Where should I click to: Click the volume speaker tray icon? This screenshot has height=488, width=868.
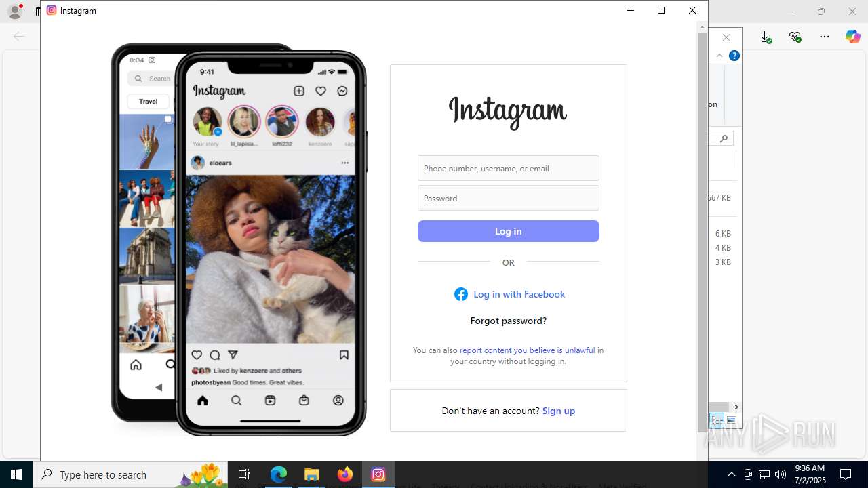(x=781, y=474)
